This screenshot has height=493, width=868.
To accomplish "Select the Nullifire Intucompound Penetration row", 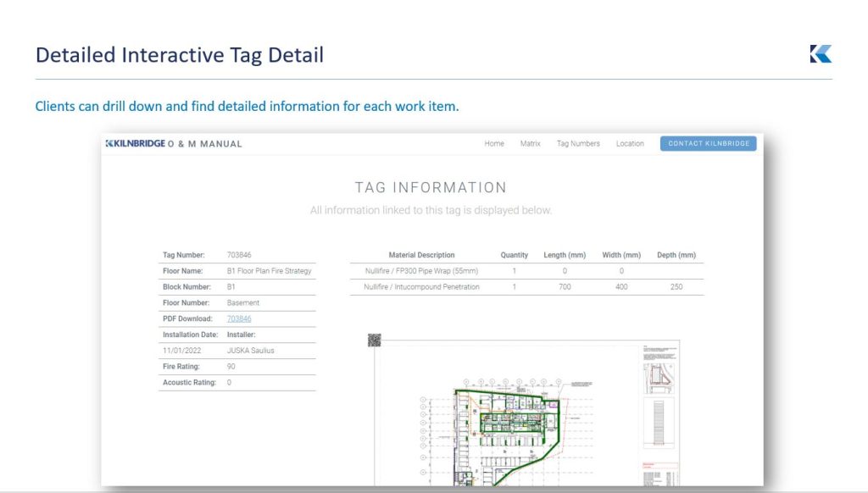I will [x=421, y=287].
